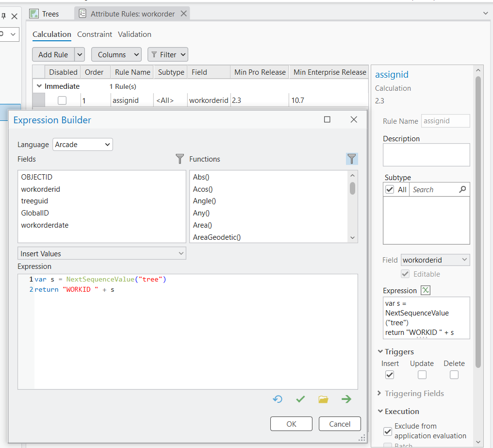Viewport: 493px width, 448px height.
Task: Click in the Arcade expression editor
Action: pyautogui.click(x=196, y=332)
